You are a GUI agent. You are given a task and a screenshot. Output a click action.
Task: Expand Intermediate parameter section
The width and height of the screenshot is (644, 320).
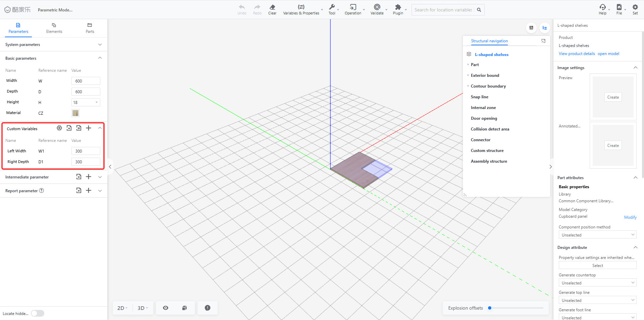(100, 177)
